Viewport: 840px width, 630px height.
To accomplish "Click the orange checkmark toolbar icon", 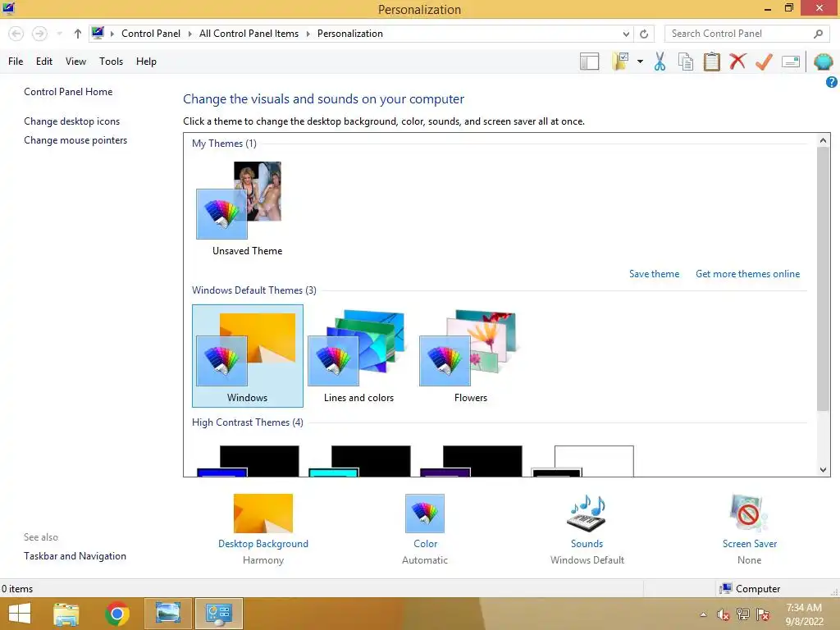I will pyautogui.click(x=764, y=62).
